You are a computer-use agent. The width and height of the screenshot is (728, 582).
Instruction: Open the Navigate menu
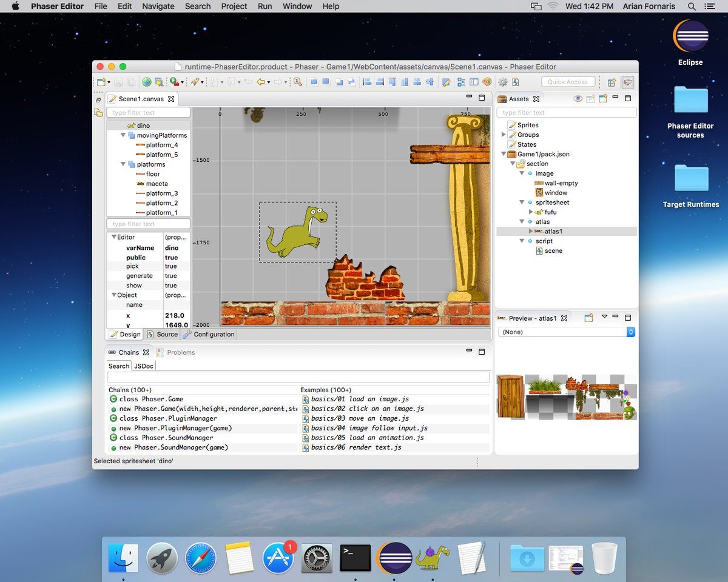point(158,6)
